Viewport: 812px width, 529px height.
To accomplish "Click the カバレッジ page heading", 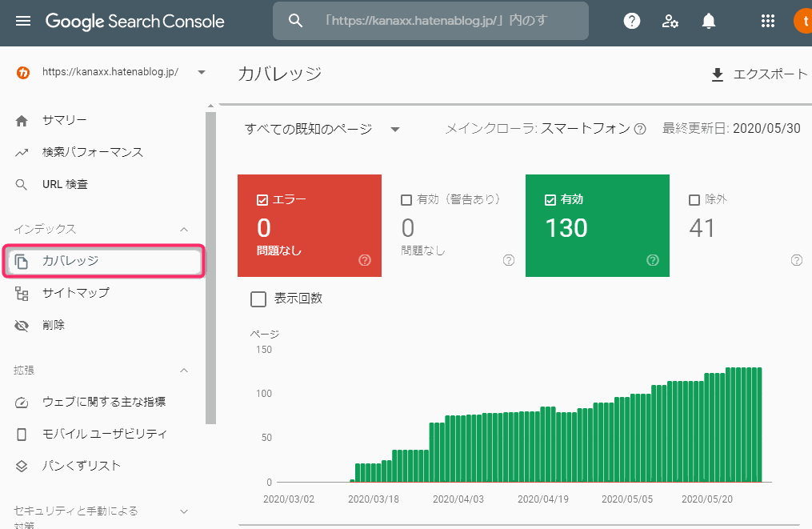I will pyautogui.click(x=280, y=74).
